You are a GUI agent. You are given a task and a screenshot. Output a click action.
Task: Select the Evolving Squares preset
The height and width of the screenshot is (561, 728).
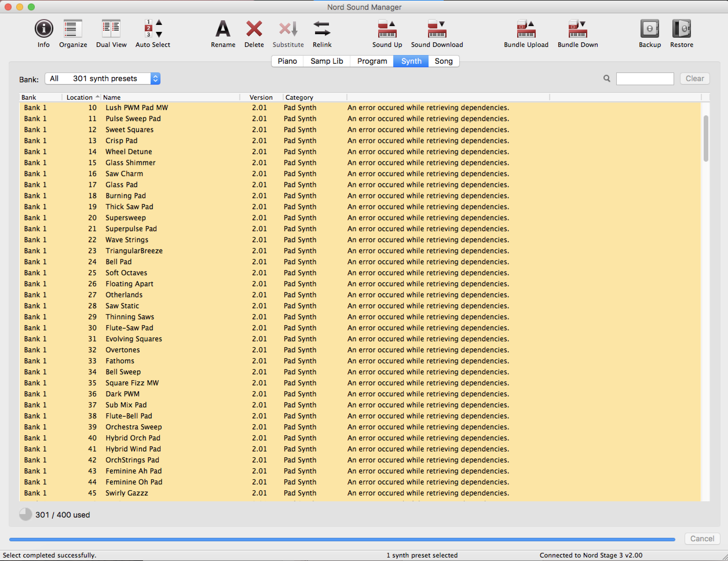click(360, 338)
